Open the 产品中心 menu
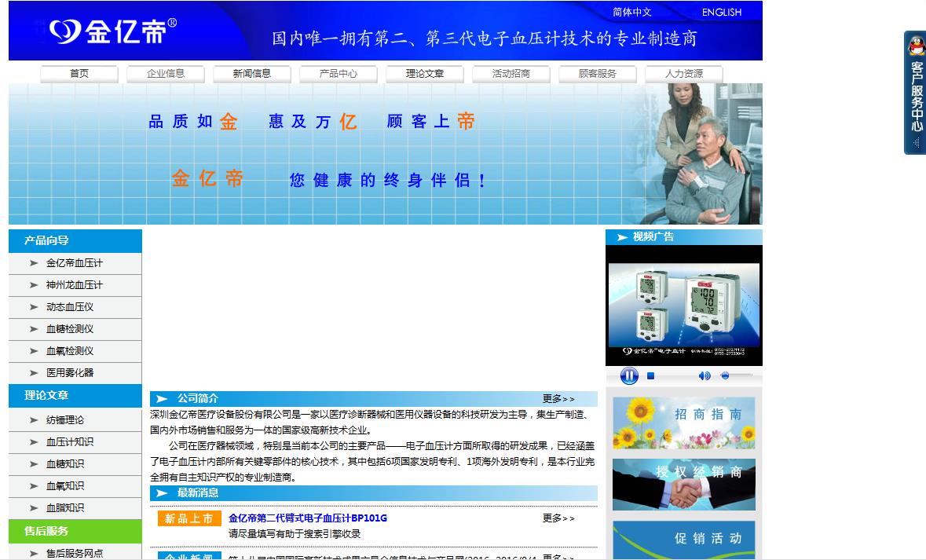This screenshot has width=926, height=560. click(x=339, y=74)
